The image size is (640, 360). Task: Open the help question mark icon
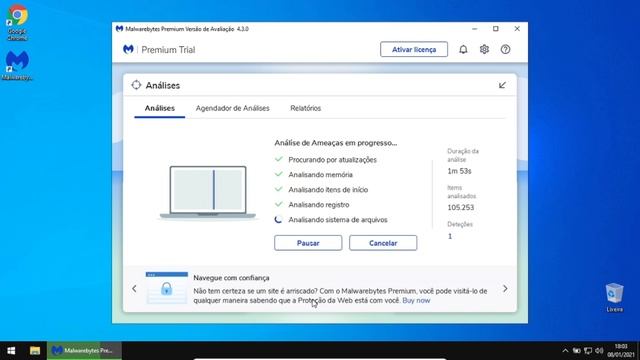505,49
